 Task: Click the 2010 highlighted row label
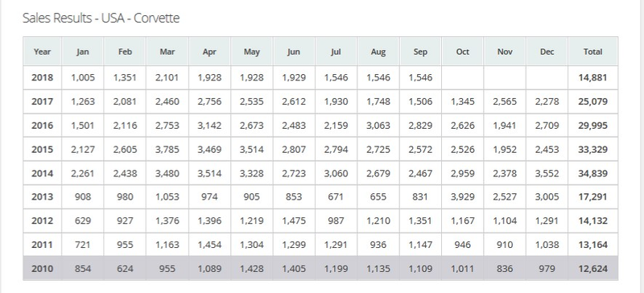(x=43, y=269)
